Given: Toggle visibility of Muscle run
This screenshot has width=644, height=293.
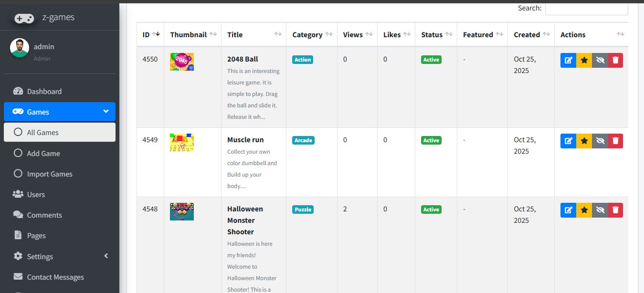Looking at the screenshot, I should click(x=600, y=141).
